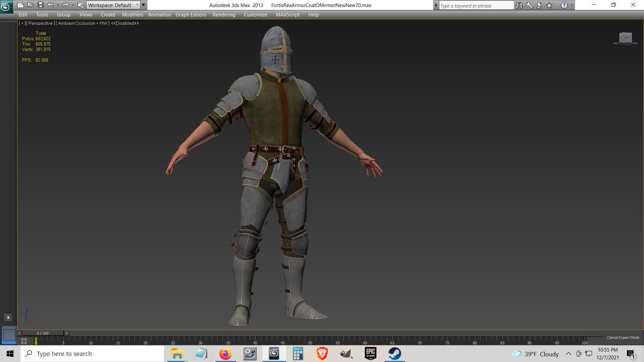This screenshot has height=362, width=644.
Task: Open the Graph Editors menu
Action: pos(191,14)
